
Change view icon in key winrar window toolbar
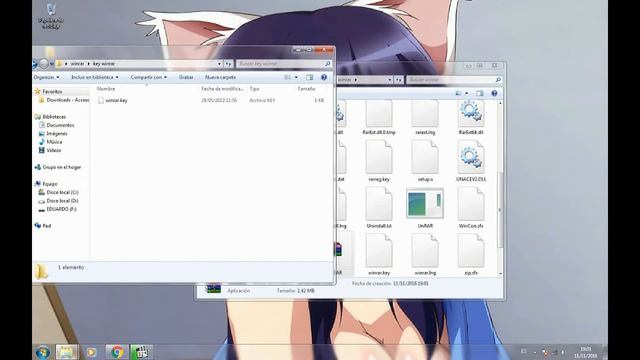pos(288,77)
